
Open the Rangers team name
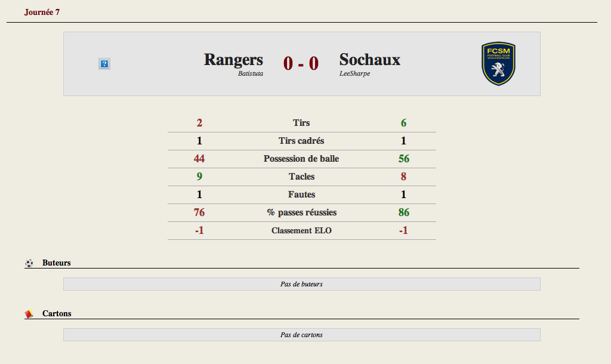point(233,60)
